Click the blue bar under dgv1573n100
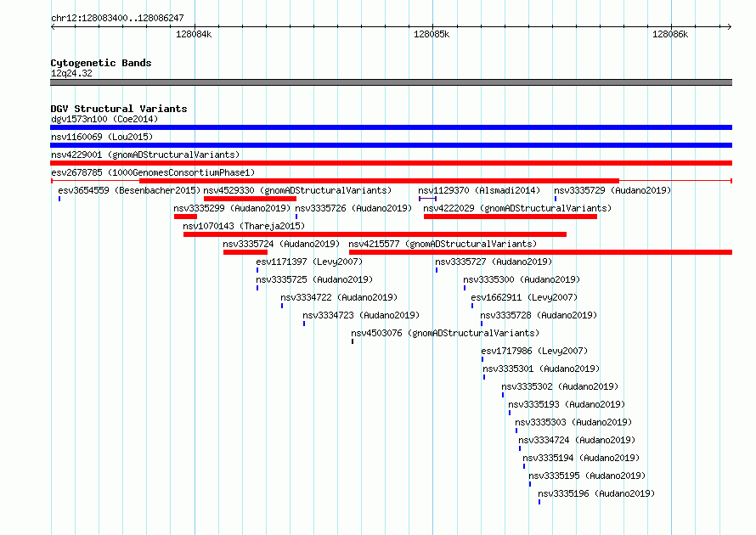The image size is (756, 535). (x=391, y=127)
